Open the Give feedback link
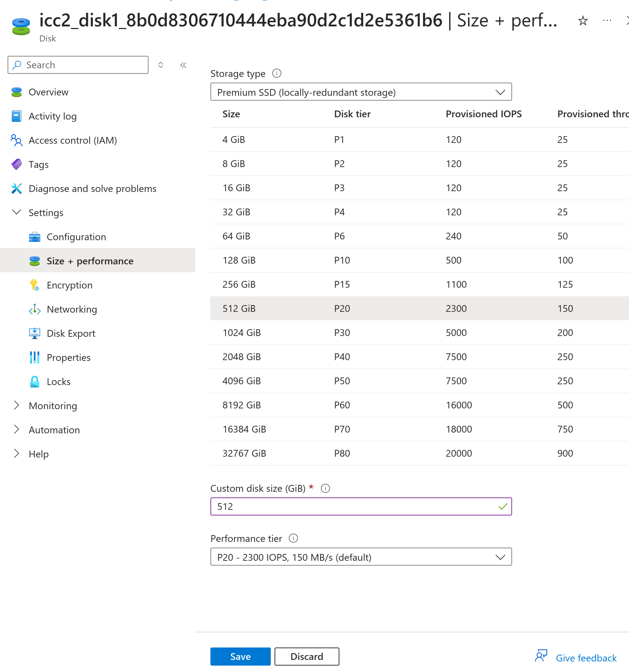629x672 pixels. pyautogui.click(x=586, y=658)
